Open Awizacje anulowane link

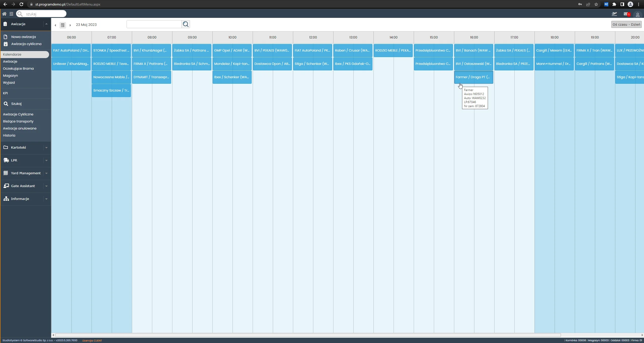[20, 128]
